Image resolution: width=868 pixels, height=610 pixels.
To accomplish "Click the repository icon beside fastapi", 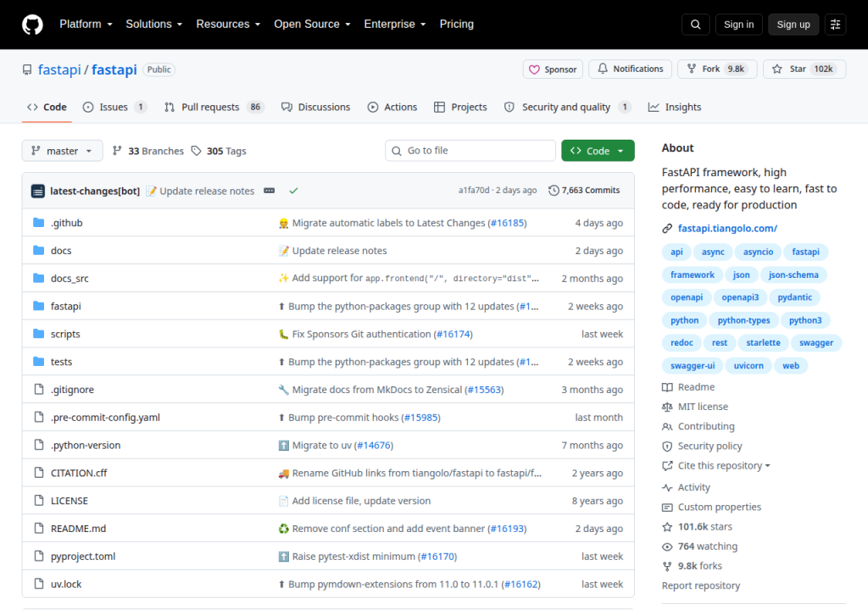I will [27, 69].
